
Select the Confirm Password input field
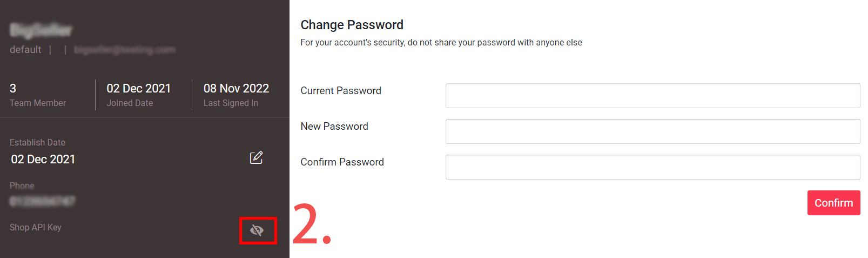pos(652,167)
